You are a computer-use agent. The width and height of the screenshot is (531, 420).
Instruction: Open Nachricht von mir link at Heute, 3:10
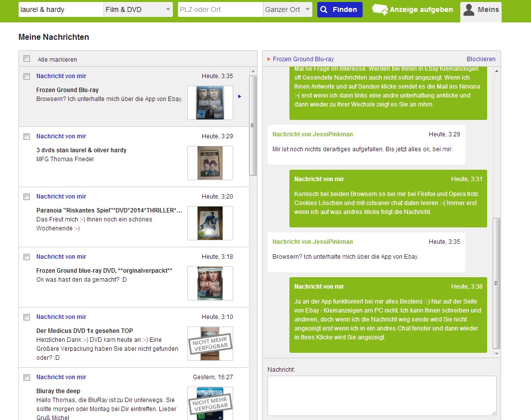tap(61, 317)
